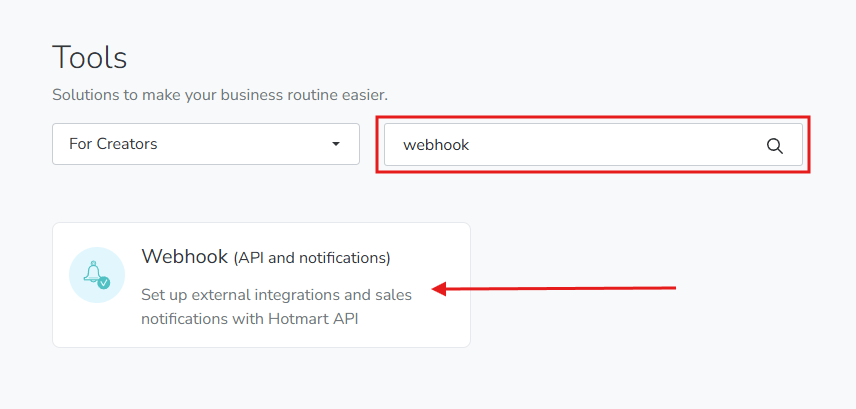This screenshot has width=856, height=409.
Task: Click the dropdown caret arrow
Action: (x=336, y=144)
